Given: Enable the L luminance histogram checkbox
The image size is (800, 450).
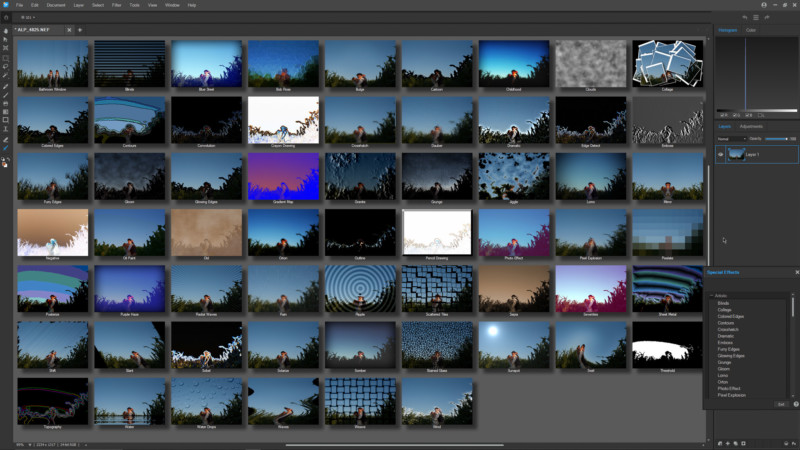Looking at the screenshot, I should [761, 115].
